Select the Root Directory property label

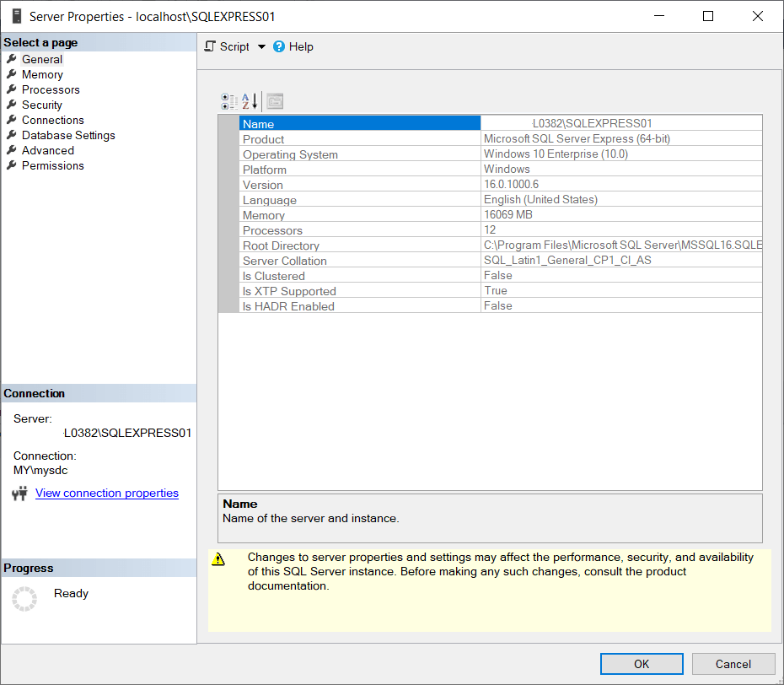point(281,245)
